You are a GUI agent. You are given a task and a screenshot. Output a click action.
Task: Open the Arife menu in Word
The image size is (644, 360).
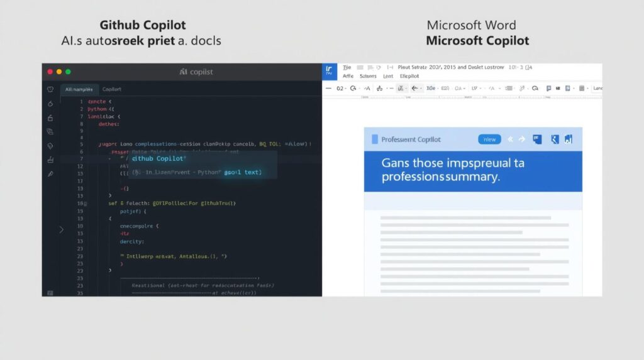click(348, 76)
